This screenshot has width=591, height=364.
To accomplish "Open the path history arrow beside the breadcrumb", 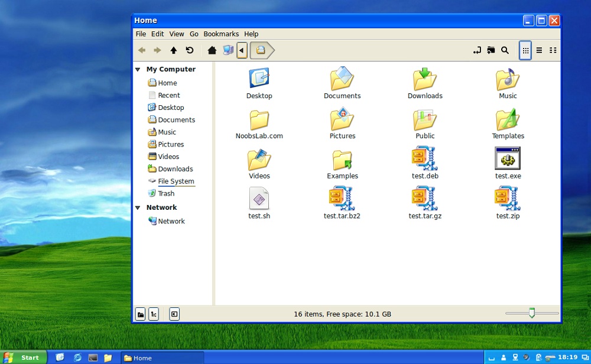I will click(242, 50).
